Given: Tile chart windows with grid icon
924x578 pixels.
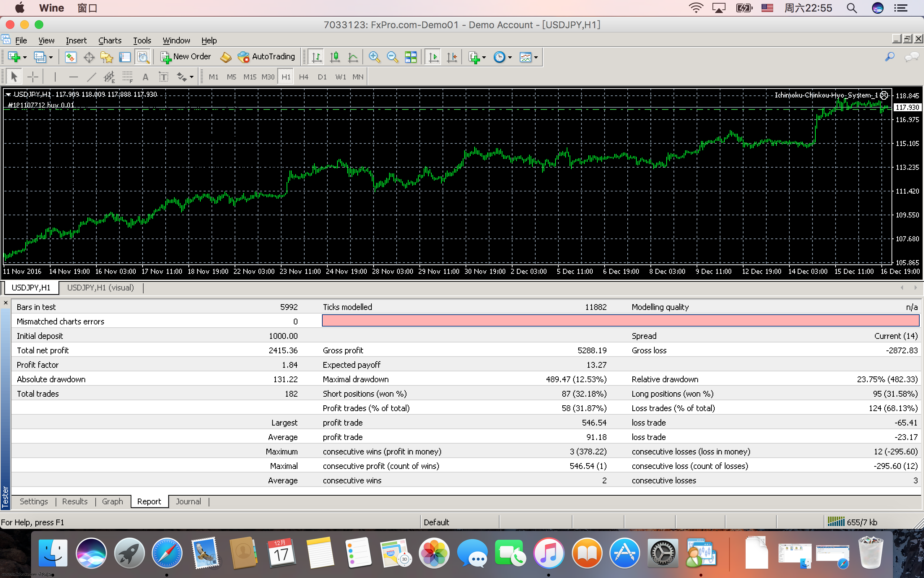Looking at the screenshot, I should [x=410, y=57].
